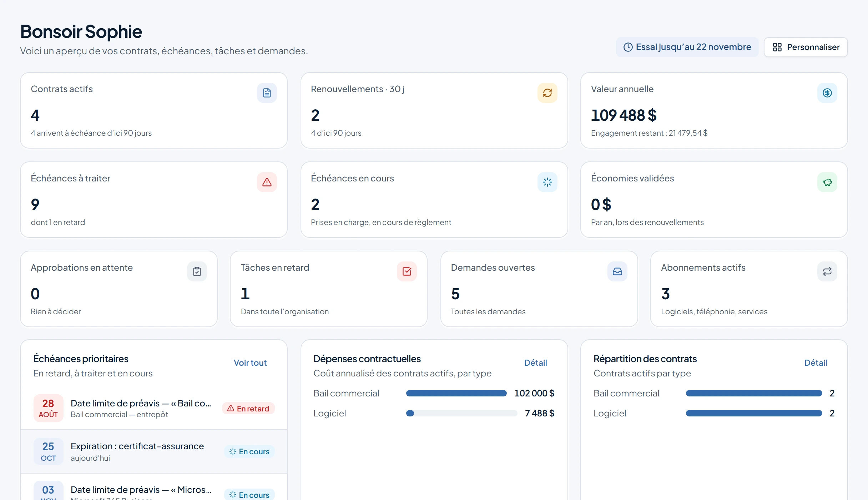
Task: Click the 7 488 $ Logiciel amount
Action: (539, 413)
